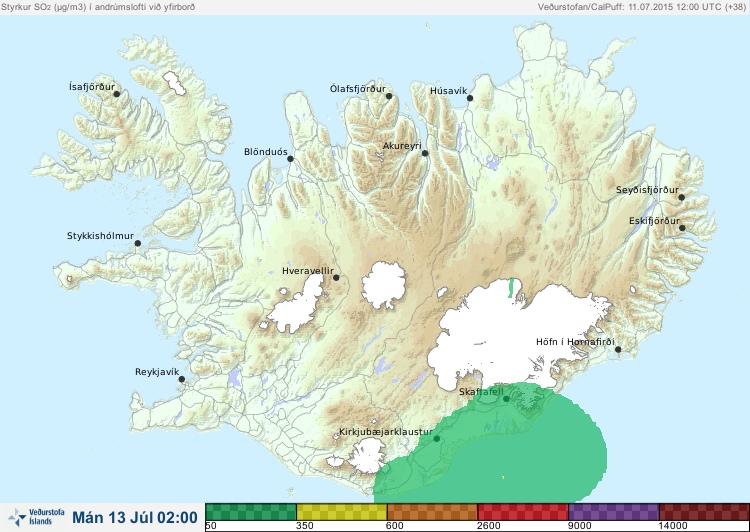Click the Höfn í Hornafirði label

[x=575, y=342]
